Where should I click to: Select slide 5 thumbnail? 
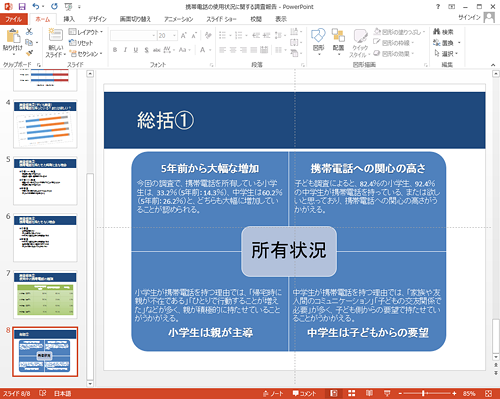(x=45, y=181)
